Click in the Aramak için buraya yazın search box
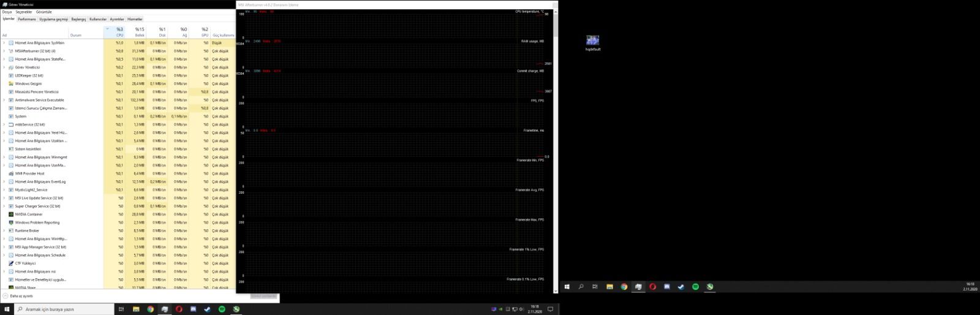The height and width of the screenshot is (315, 980). click(x=64, y=309)
